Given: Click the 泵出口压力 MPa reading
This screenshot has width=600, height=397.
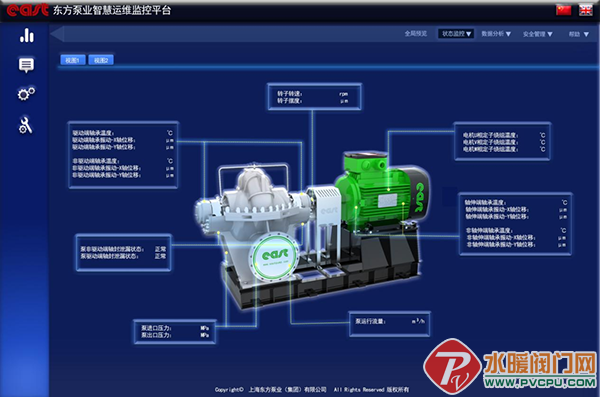Looking at the screenshot, I should 175,335.
